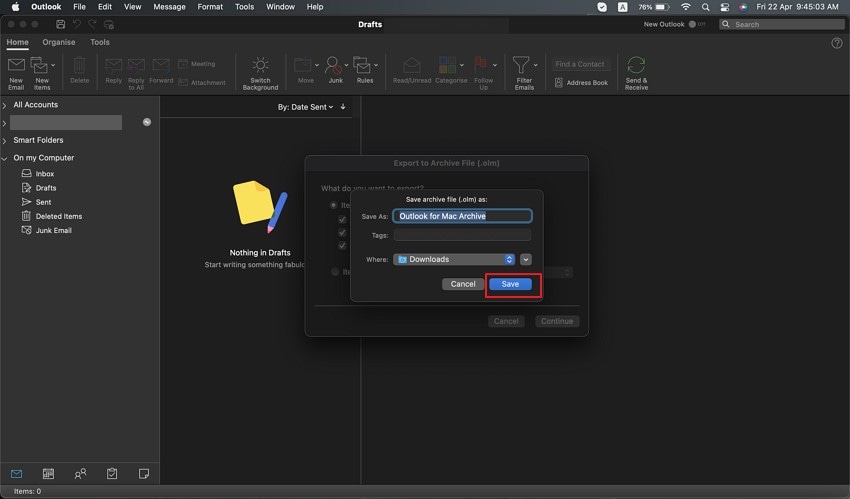
Task: Click the Delete trash icon in ribbon
Action: pos(79,65)
